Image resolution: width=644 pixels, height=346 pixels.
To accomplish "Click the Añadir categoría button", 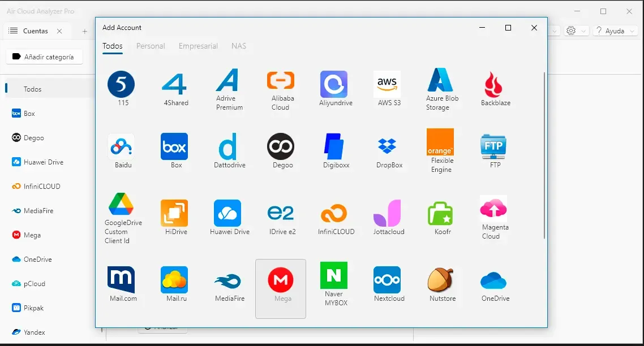I will 44,57.
